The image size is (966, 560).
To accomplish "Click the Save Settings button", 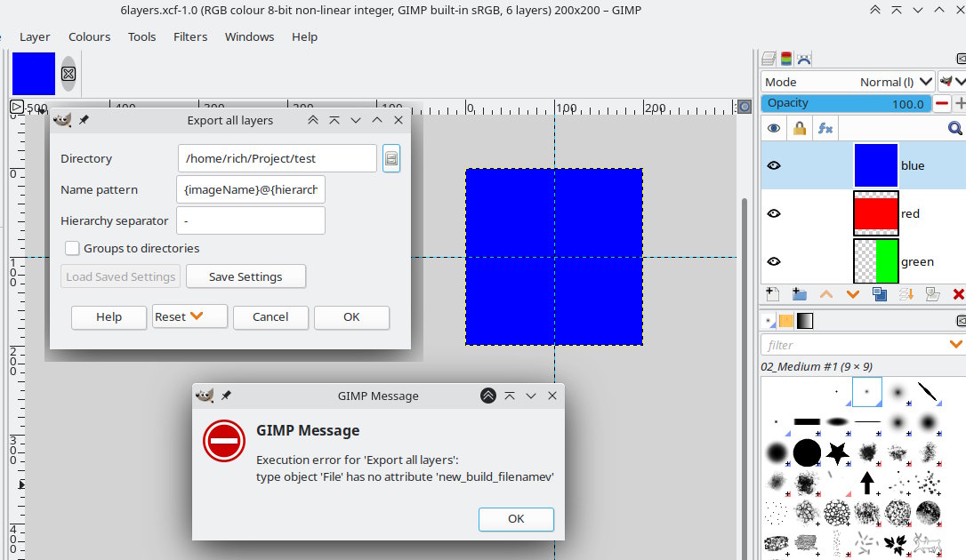I will [x=246, y=276].
